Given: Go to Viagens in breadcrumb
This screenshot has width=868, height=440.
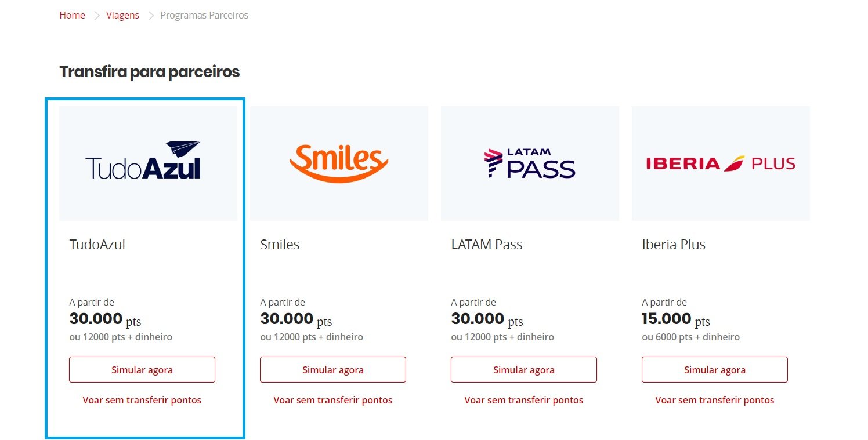Looking at the screenshot, I should (x=122, y=15).
